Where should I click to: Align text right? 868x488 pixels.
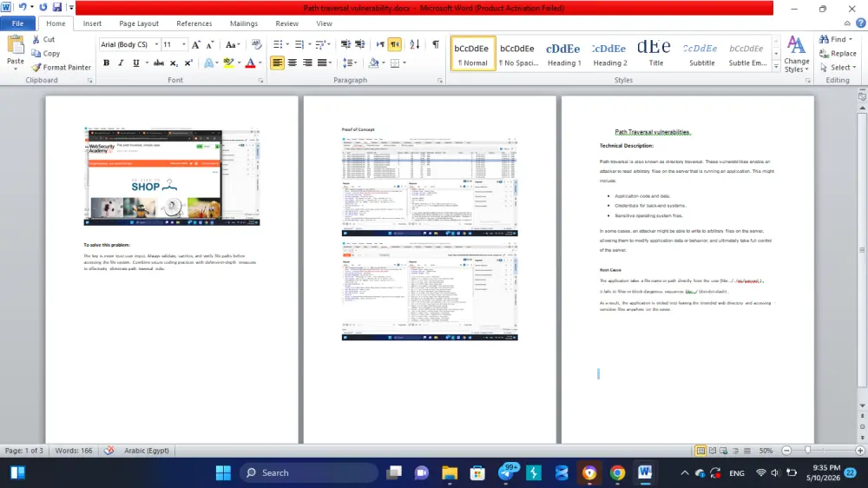coord(307,63)
